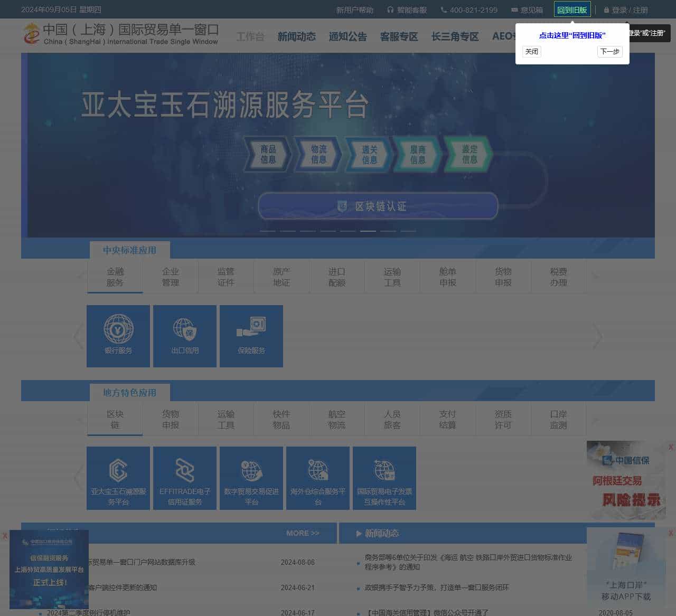Select the sixth carousel indicator on banner
This screenshot has height=616, width=676.
point(368,231)
